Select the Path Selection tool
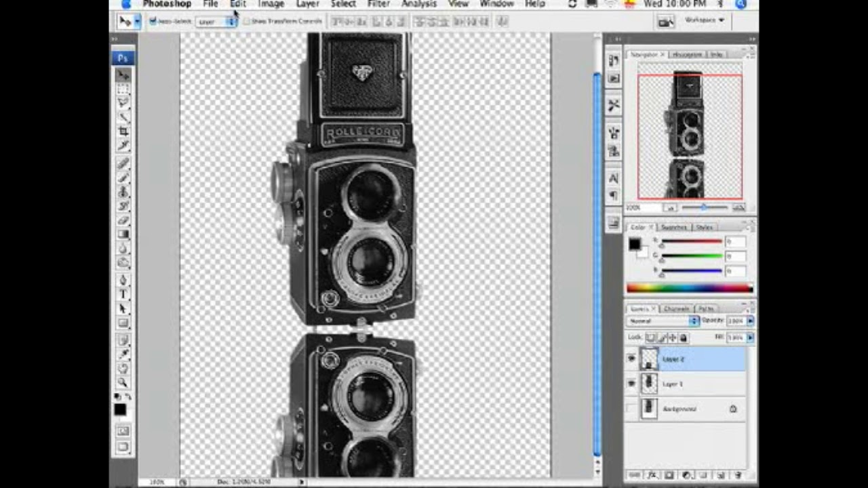 (123, 308)
